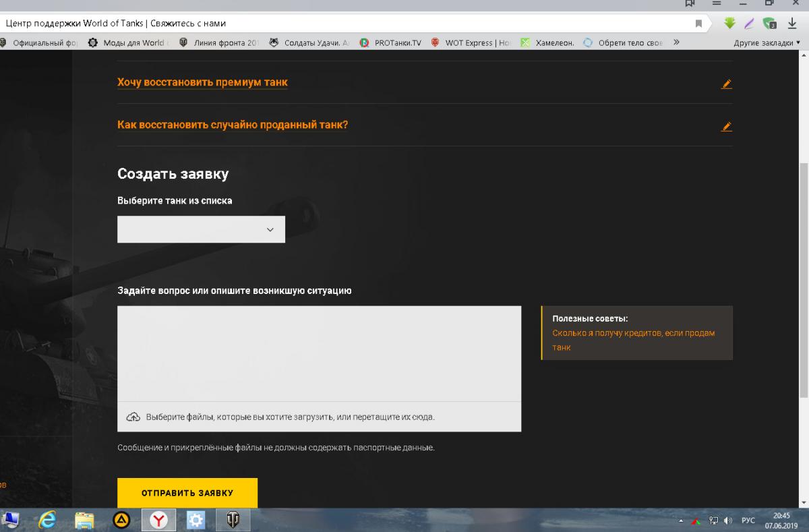Click the purple feather extension icon

pyautogui.click(x=750, y=24)
